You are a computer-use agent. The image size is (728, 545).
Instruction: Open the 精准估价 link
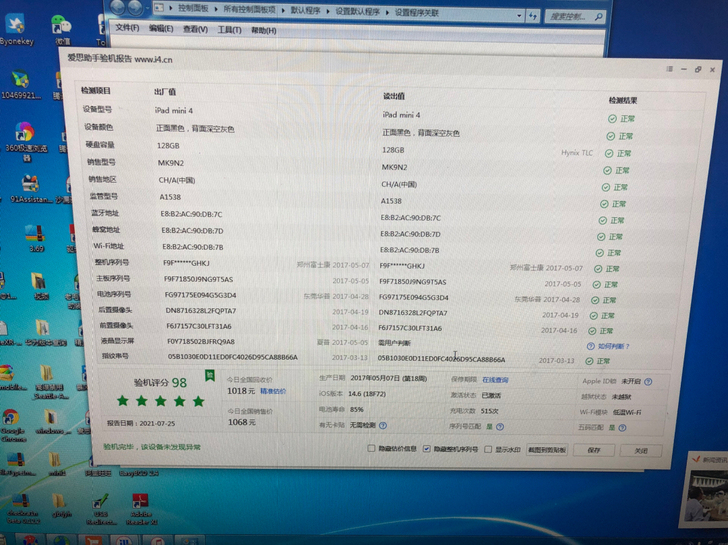[273, 391]
